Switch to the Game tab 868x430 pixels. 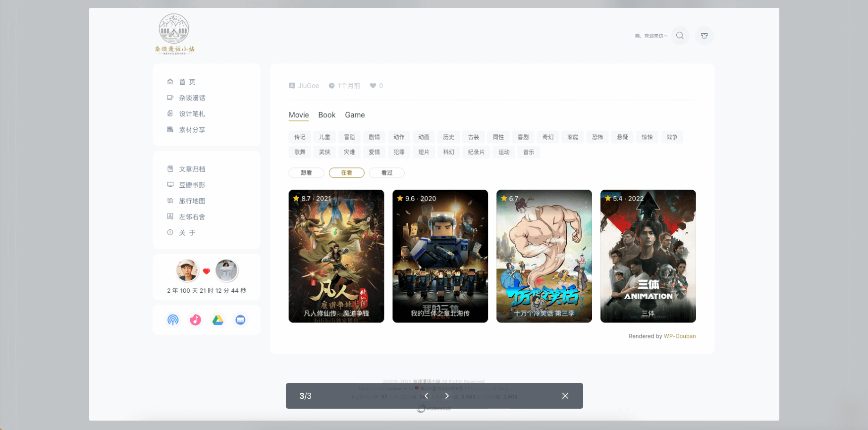tap(355, 115)
